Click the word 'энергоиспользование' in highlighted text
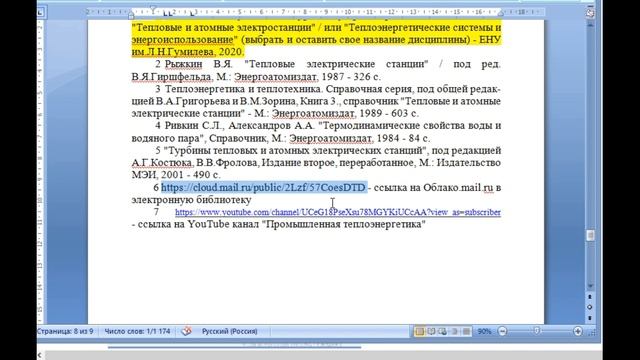The width and height of the screenshot is (640, 360). coord(184,40)
